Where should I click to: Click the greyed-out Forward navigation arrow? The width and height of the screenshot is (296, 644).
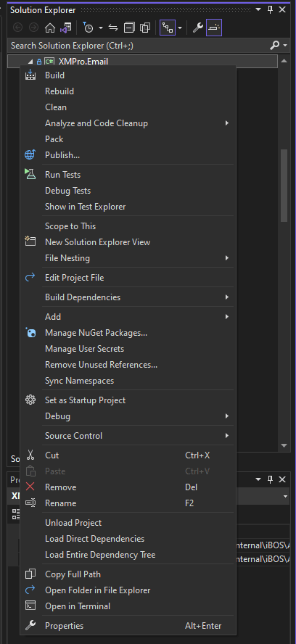33,28
